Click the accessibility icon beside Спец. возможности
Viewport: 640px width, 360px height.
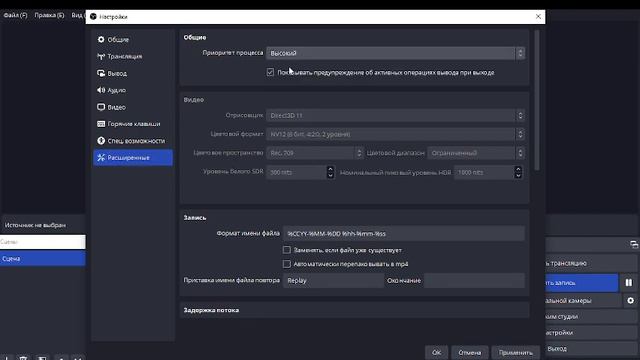(101, 141)
